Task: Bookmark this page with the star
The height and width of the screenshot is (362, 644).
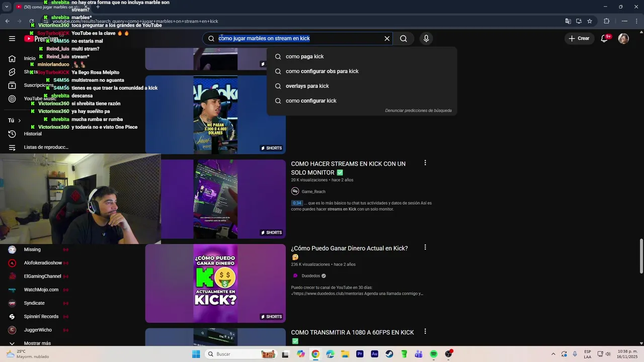Action: (x=590, y=21)
